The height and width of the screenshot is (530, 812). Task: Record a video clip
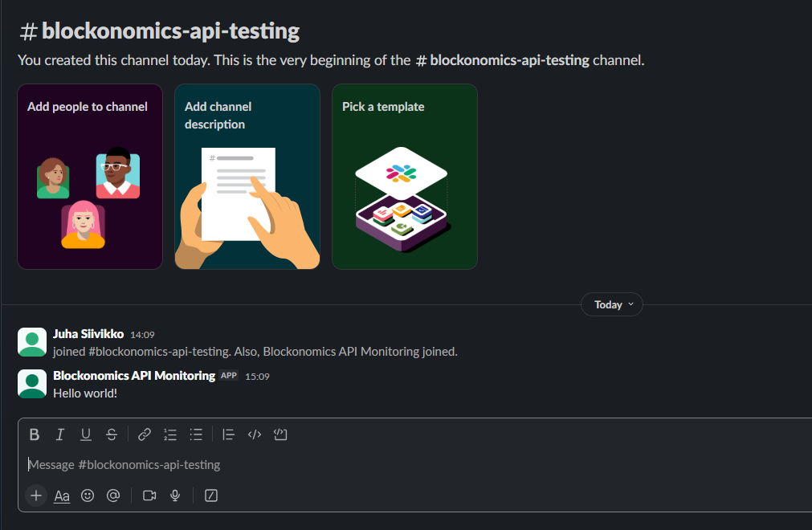point(149,495)
